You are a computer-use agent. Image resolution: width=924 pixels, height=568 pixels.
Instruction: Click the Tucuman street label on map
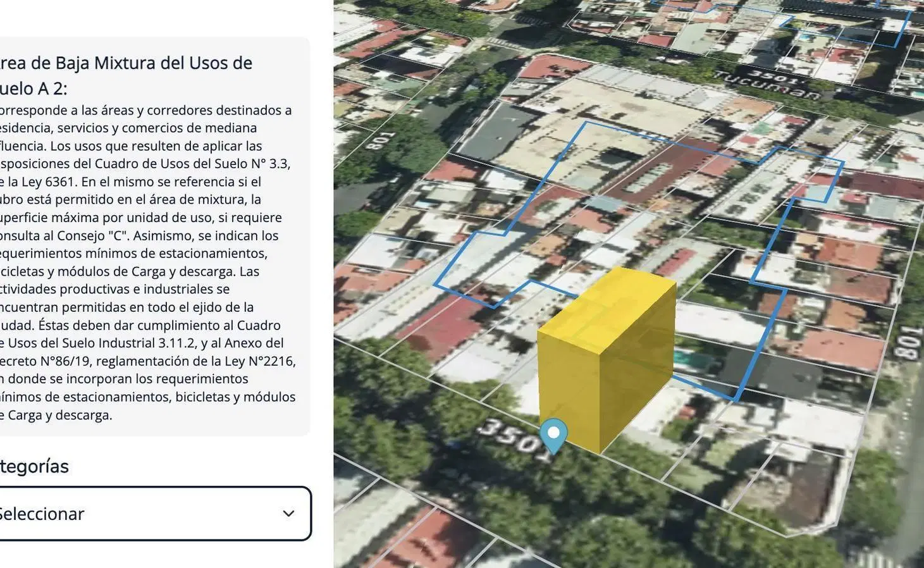[x=767, y=87]
